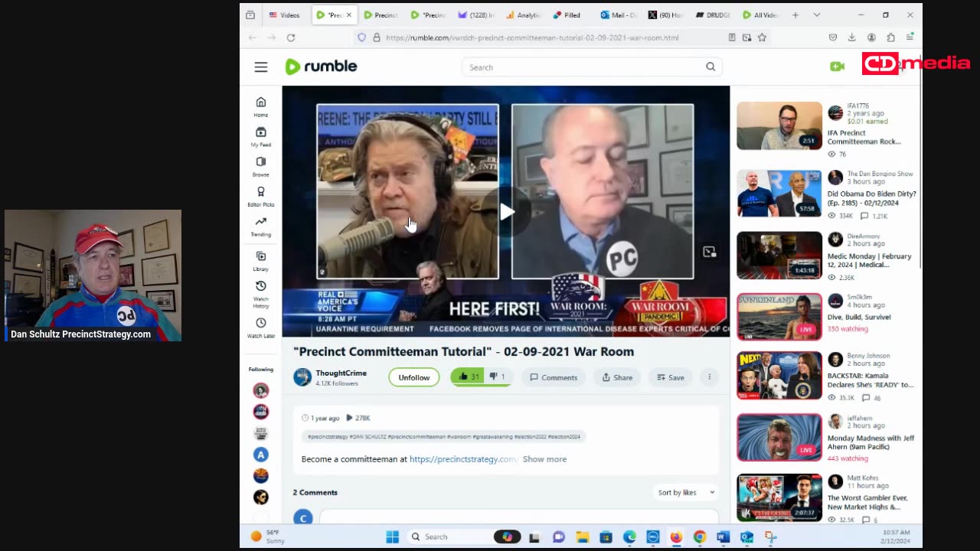980x551 pixels.
Task: Open Watch History in sidebar
Action: (x=261, y=294)
